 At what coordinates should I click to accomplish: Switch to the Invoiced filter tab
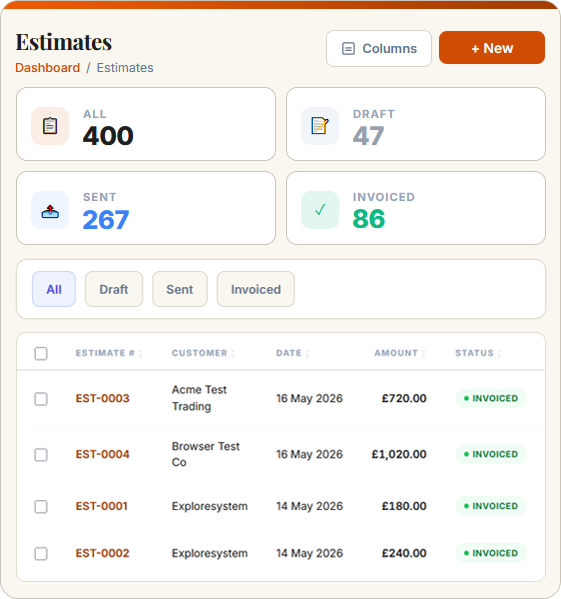point(256,289)
